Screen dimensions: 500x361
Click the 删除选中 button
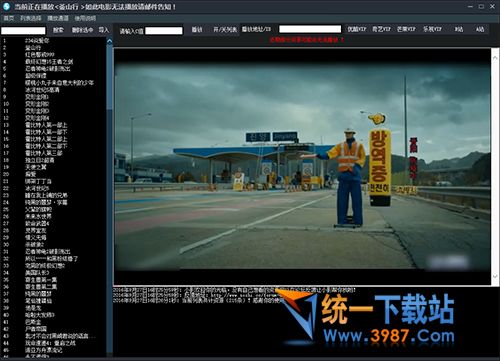pos(82,30)
